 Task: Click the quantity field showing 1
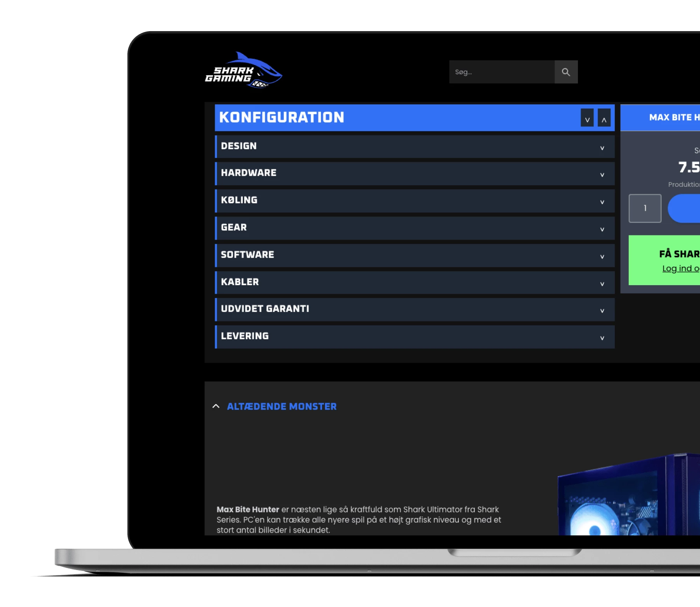[645, 208]
